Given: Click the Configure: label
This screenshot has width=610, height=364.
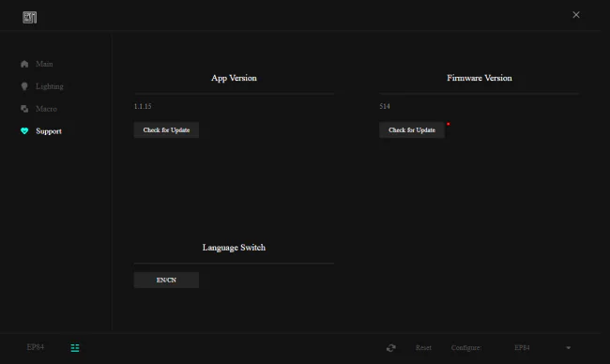Looking at the screenshot, I should 466,348.
